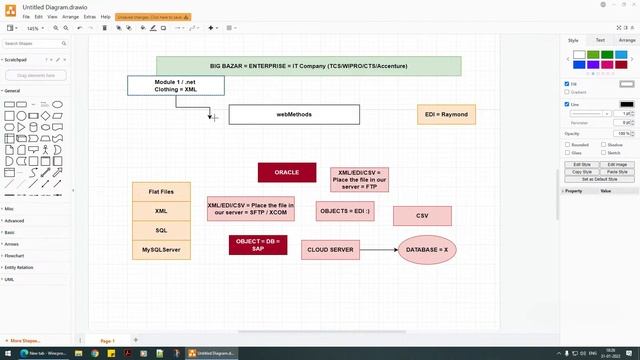This screenshot has width=640, height=360.
Task: Click the zoom in magnifier icon
Action: 56,28
